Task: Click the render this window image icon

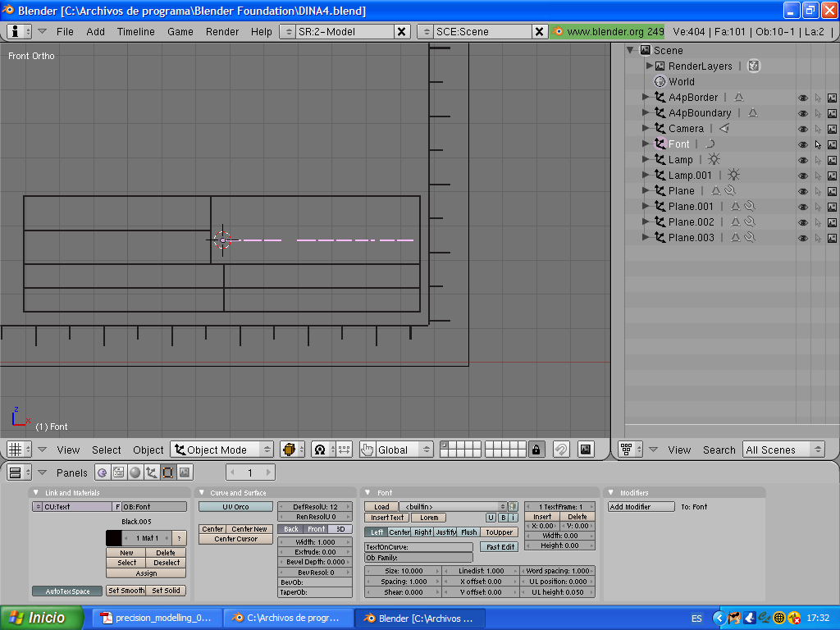Action: 586,450
